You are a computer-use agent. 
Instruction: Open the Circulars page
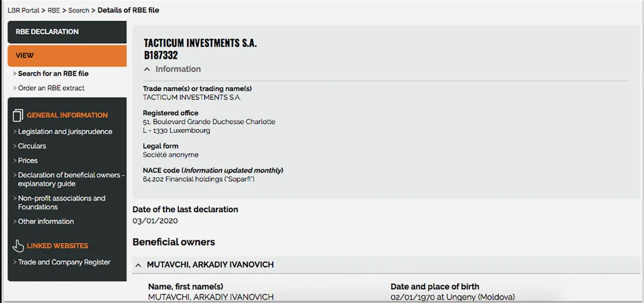(32, 146)
